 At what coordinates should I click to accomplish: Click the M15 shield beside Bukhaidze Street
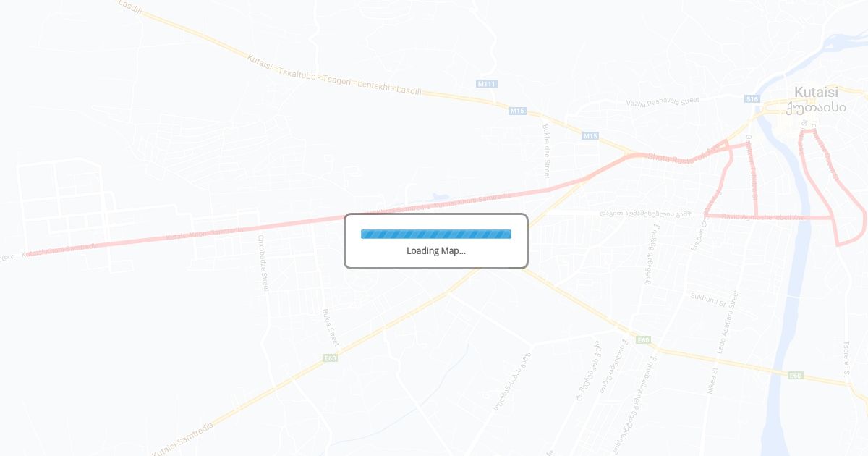[590, 135]
